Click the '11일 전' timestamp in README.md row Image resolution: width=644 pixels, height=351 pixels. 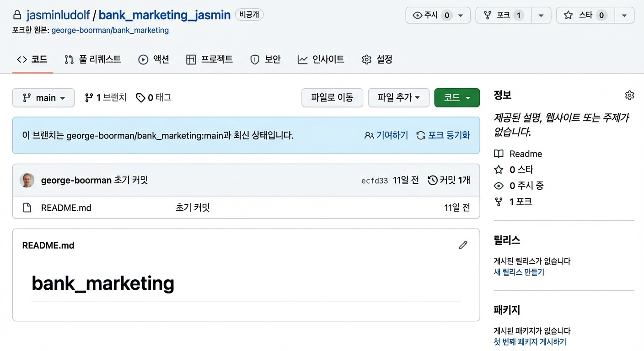tap(457, 208)
